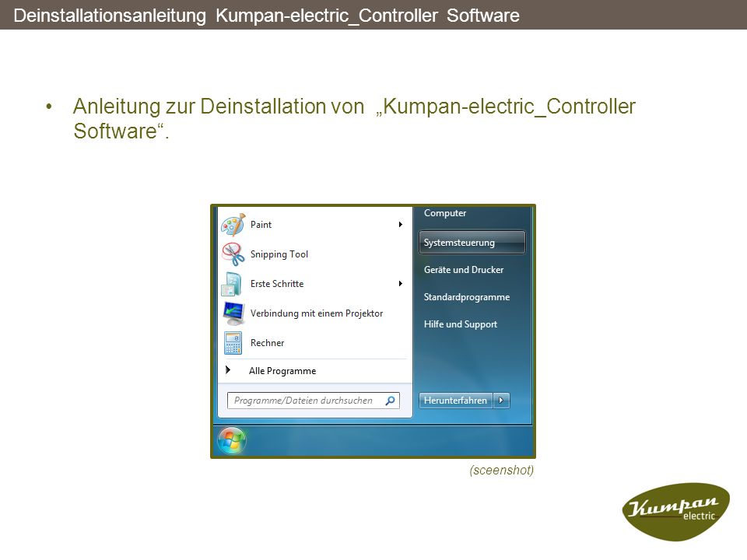
Task: Click the search magnifier icon
Action: (x=390, y=401)
